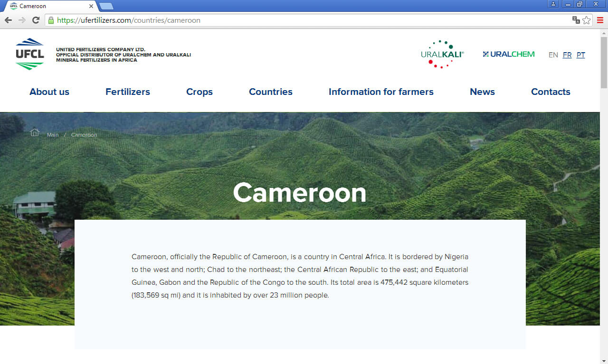The image size is (608, 364).
Task: Open the About us menu
Action: (49, 92)
